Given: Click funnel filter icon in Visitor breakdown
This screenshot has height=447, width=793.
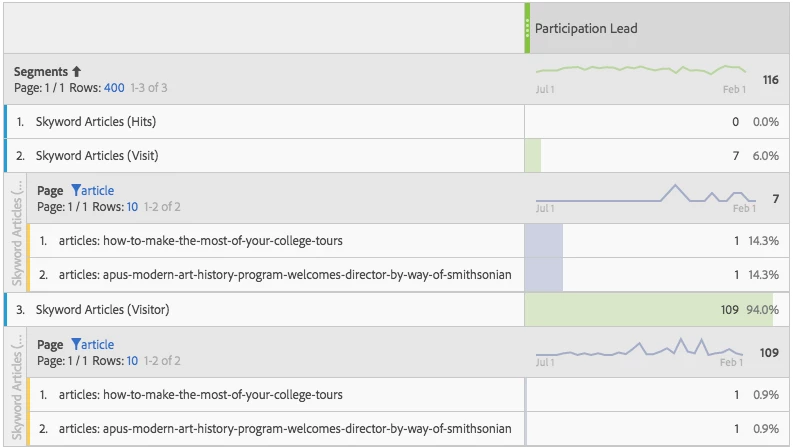Looking at the screenshot, I should click(x=75, y=344).
